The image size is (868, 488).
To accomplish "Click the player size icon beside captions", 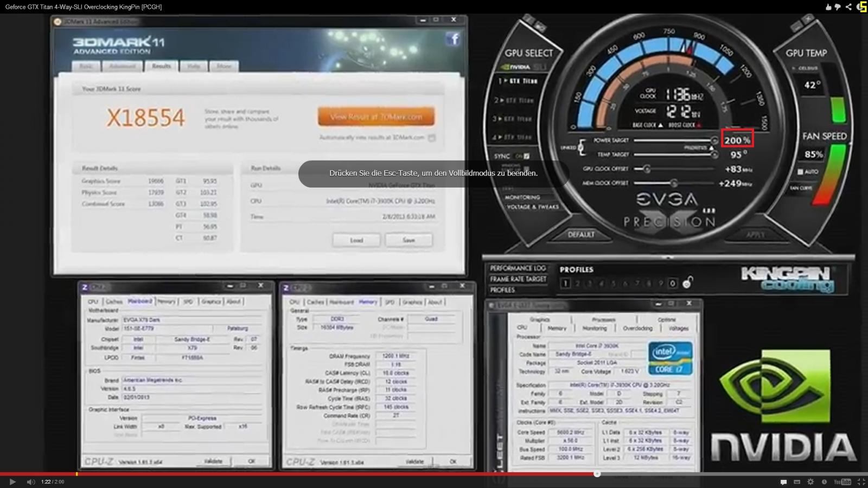I will 797,481.
